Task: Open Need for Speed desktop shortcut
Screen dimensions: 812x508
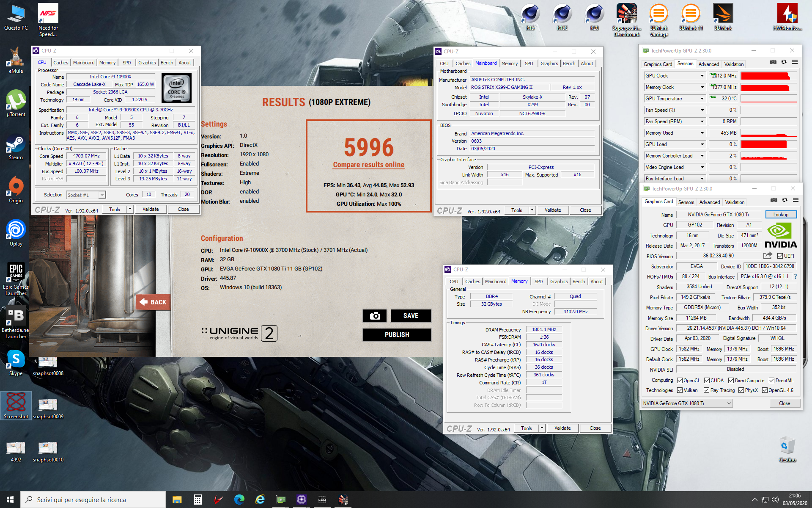Action: click(48, 20)
